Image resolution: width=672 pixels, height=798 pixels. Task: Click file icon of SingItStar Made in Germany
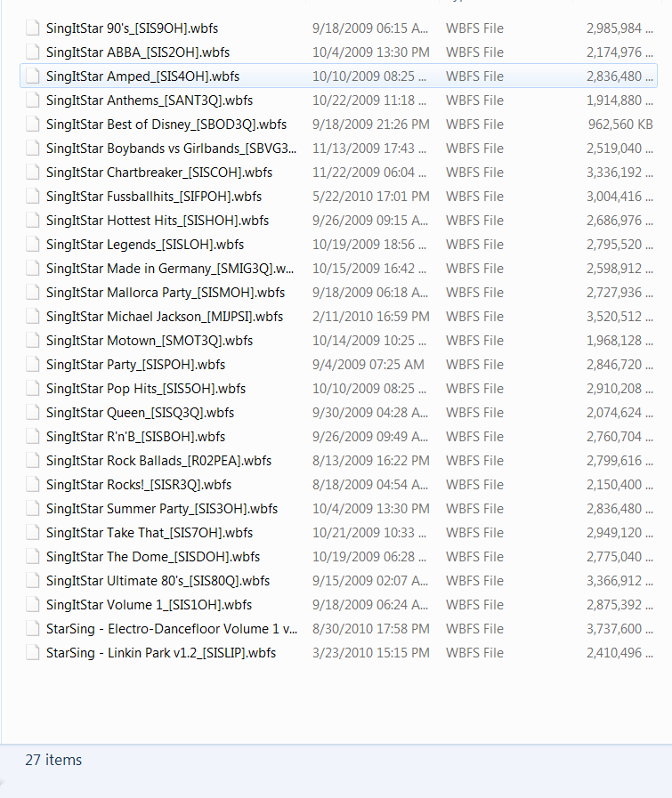[x=33, y=268]
